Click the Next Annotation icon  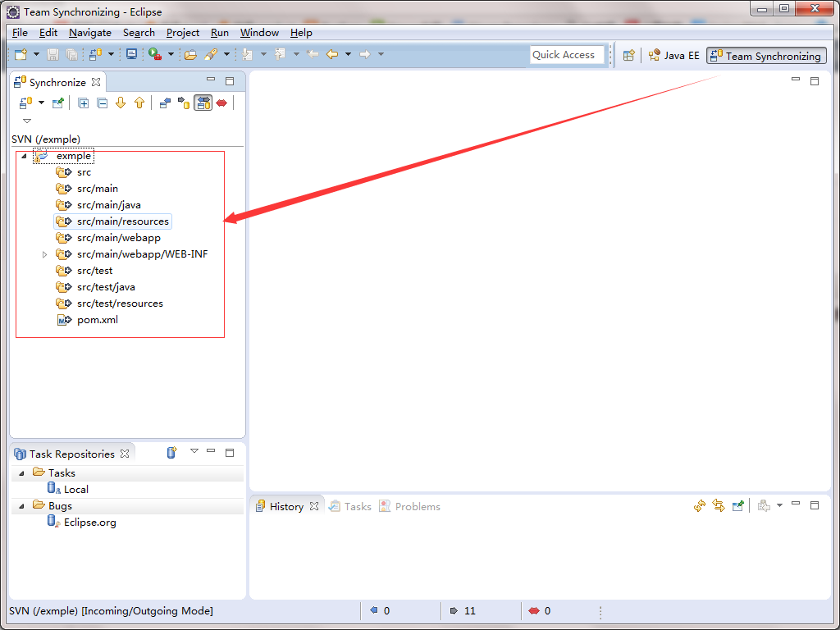[x=247, y=54]
